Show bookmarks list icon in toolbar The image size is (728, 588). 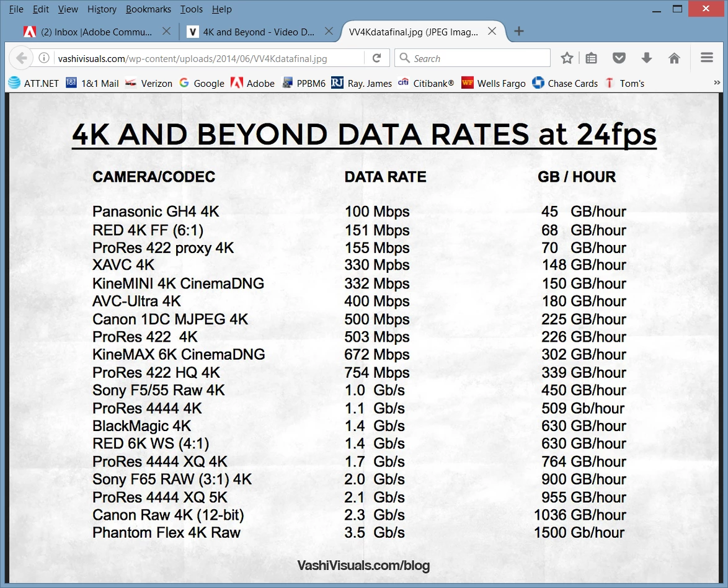591,58
